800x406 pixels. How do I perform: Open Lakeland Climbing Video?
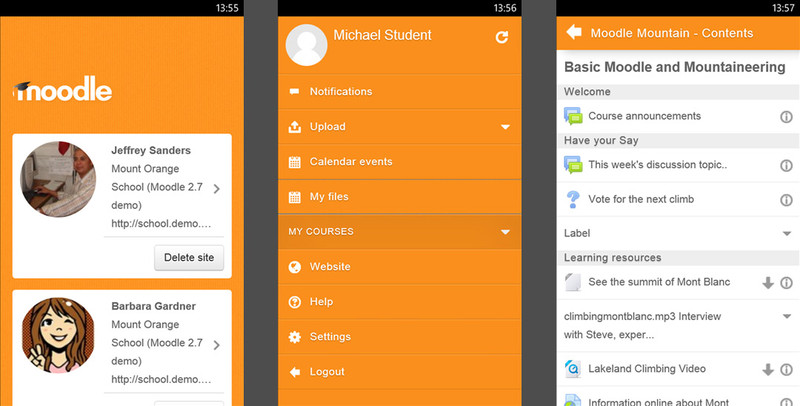(647, 369)
